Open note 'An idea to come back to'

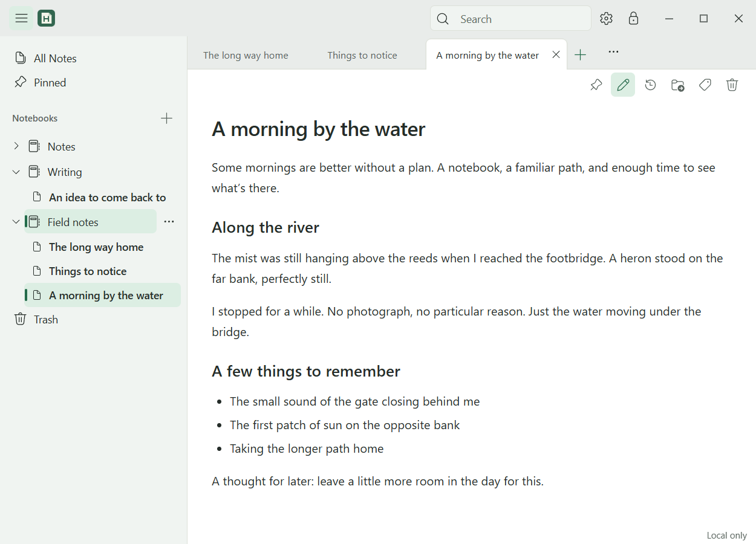coord(108,198)
